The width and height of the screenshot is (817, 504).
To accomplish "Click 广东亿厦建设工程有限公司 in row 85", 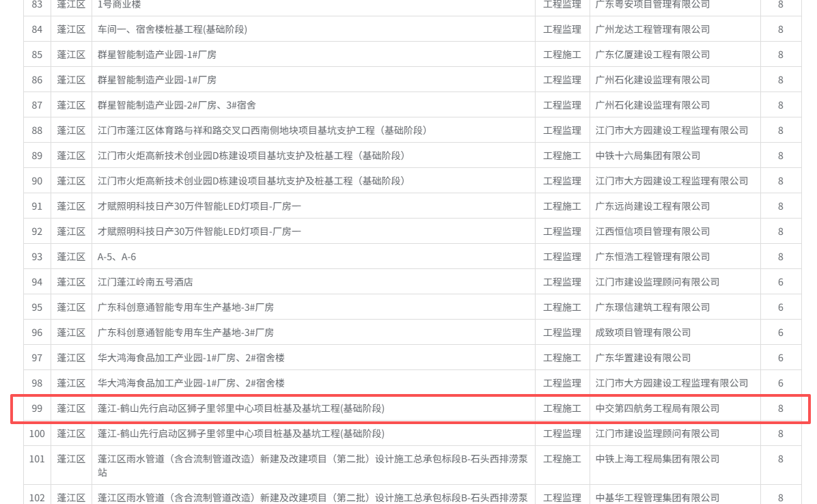I will 652,55.
